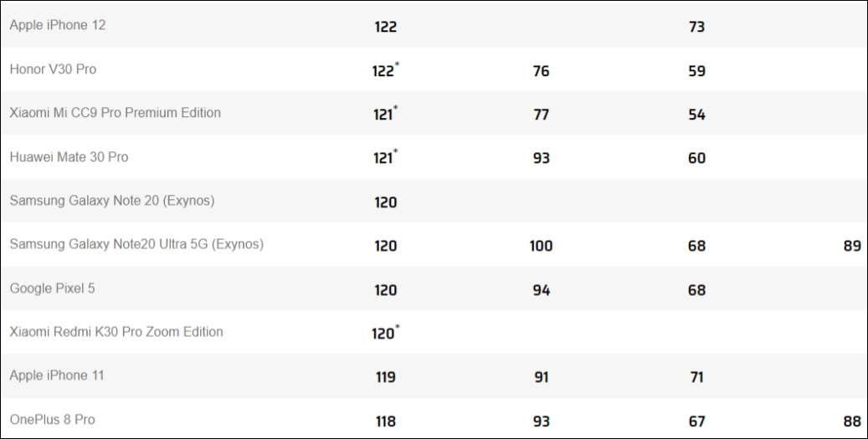Click score 94 in Google Pixel 5 row
The height and width of the screenshot is (439, 868).
point(542,290)
